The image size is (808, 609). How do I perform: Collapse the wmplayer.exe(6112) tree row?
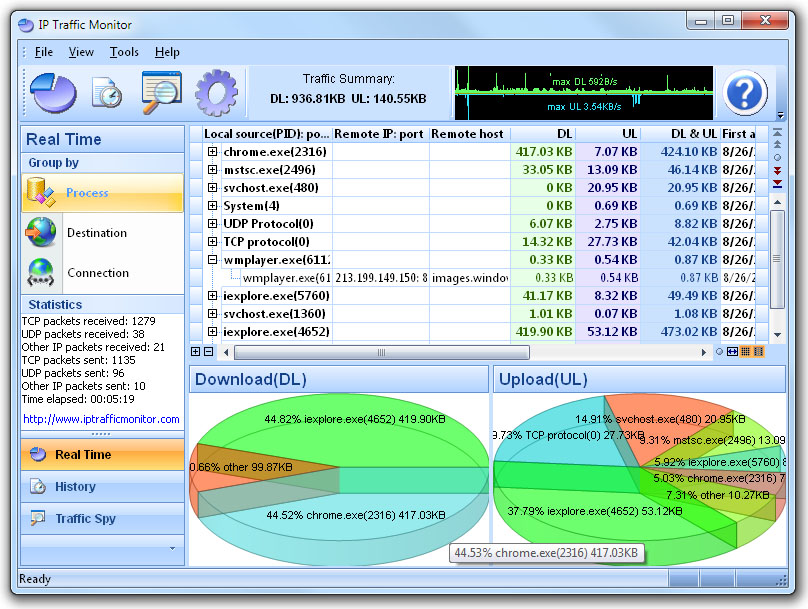tap(213, 260)
